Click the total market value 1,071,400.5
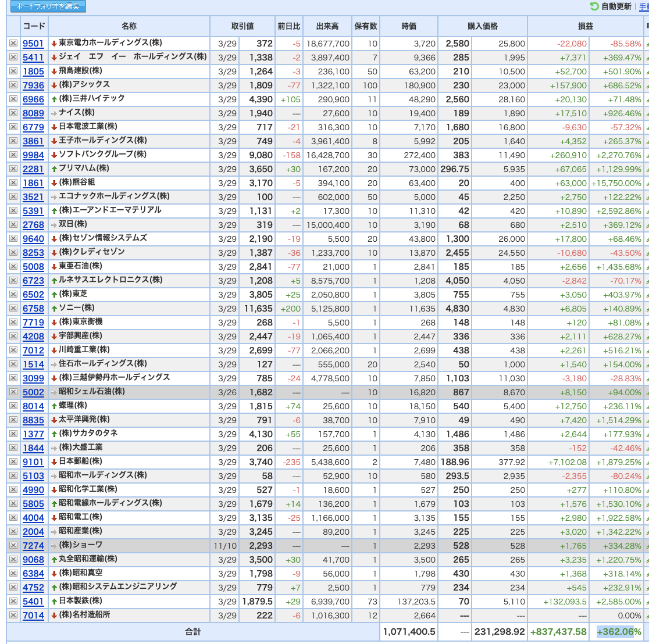The width and height of the screenshot is (649, 644). pyautogui.click(x=409, y=632)
